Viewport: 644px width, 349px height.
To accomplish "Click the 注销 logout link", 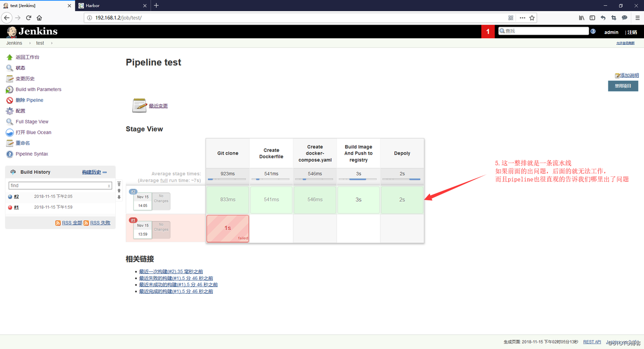I will 632,32.
